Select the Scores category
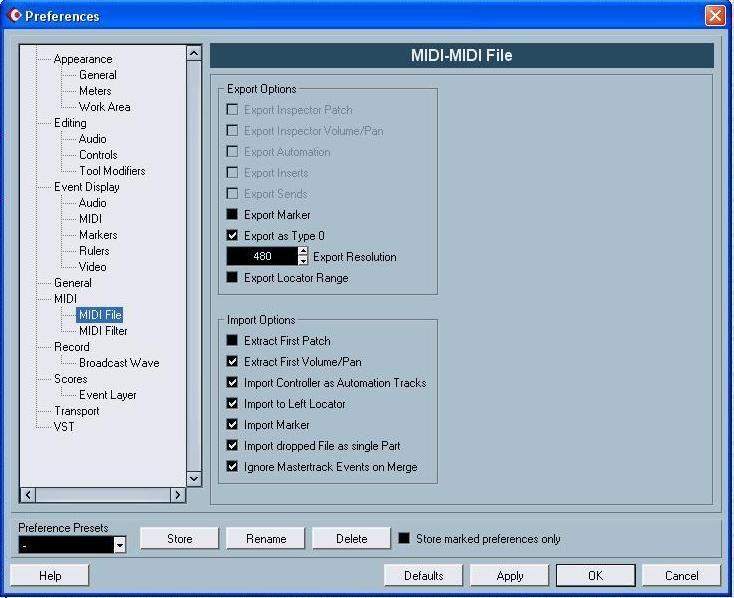 click(x=71, y=379)
